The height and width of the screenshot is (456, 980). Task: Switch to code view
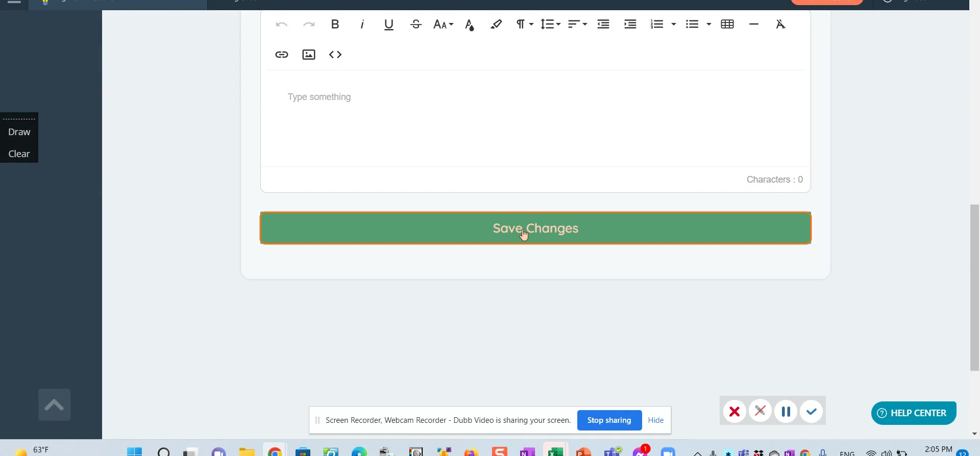pos(335,55)
